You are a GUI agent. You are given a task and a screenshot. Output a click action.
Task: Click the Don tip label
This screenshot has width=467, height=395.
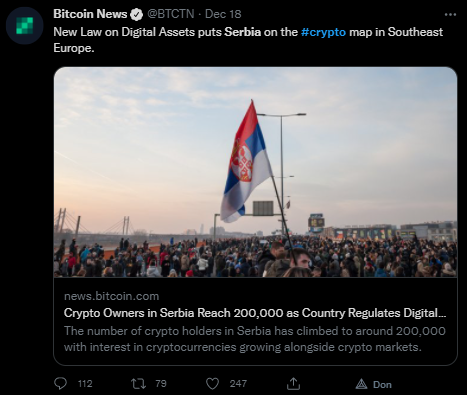tap(382, 384)
